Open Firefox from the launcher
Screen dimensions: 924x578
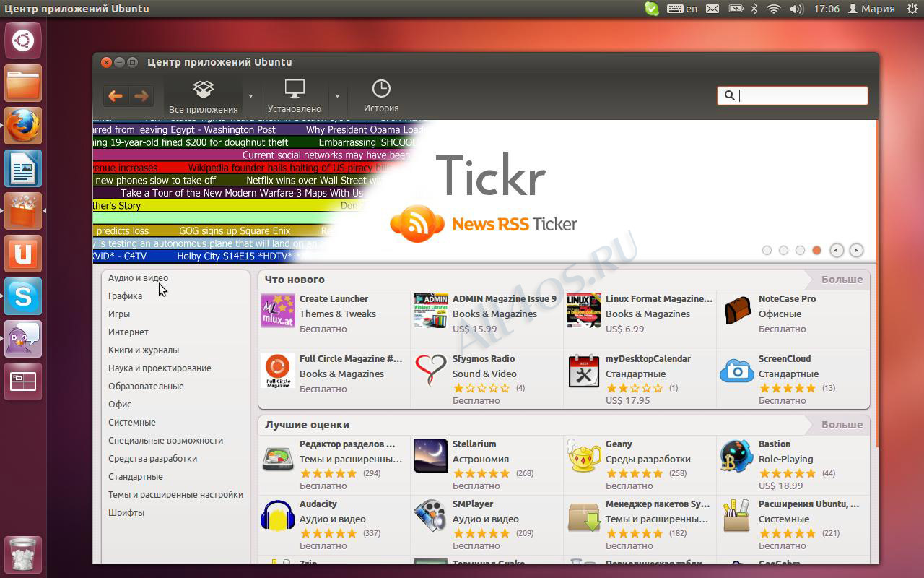(x=23, y=126)
